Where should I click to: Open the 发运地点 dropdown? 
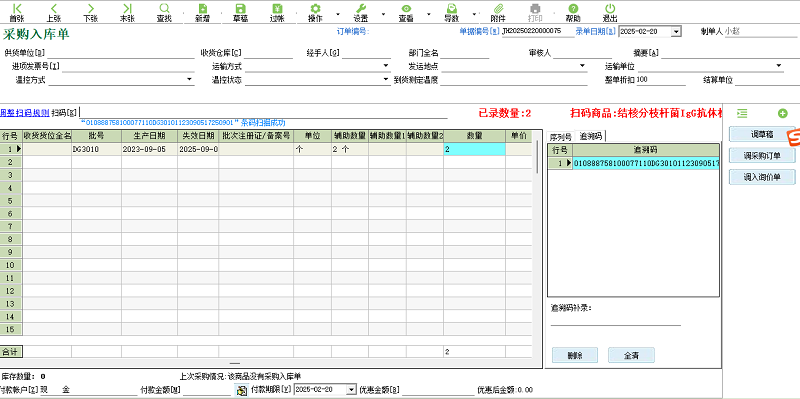[x=582, y=66]
